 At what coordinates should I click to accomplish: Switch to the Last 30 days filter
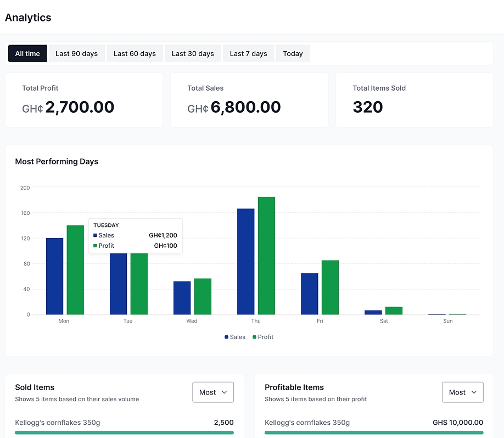[x=193, y=53]
